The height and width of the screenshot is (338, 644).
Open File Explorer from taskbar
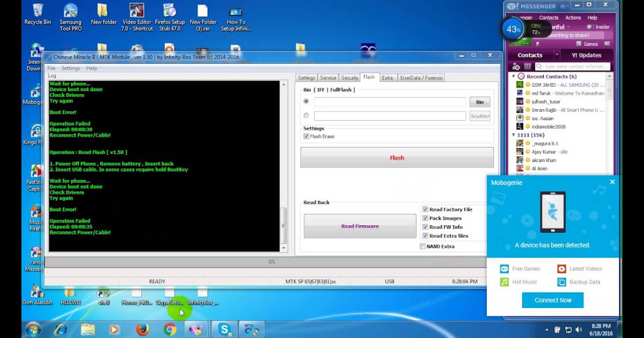pos(87,329)
